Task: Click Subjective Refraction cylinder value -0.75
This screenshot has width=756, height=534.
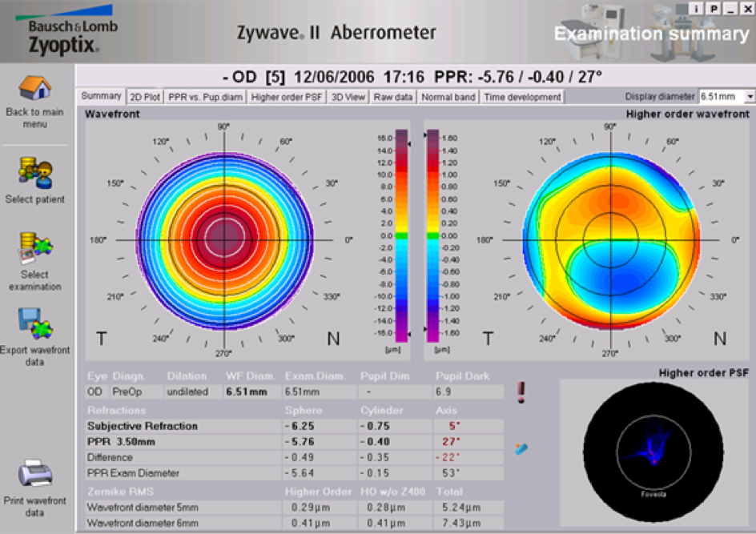Action: (x=375, y=426)
